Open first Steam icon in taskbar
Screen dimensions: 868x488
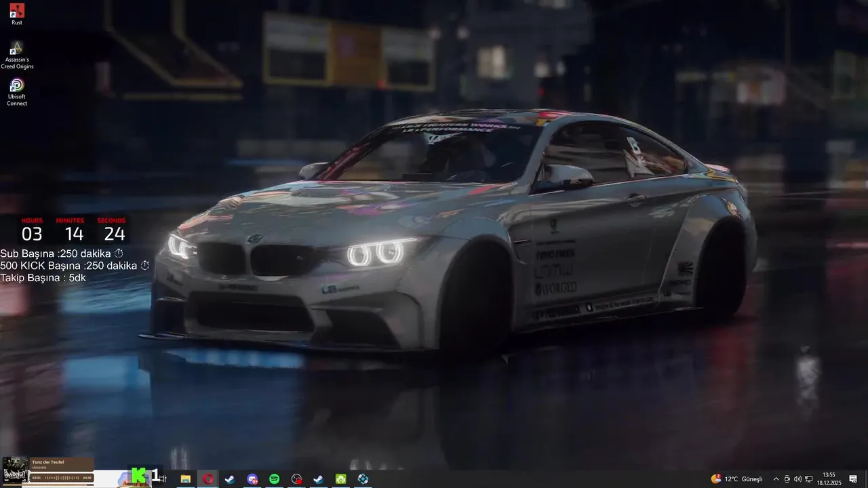click(x=230, y=479)
